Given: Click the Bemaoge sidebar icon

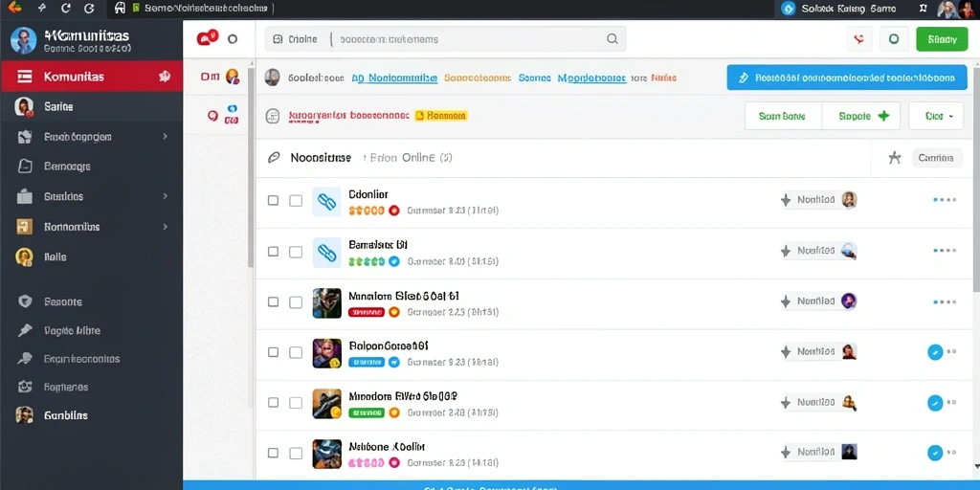Looking at the screenshot, I should pos(24,167).
